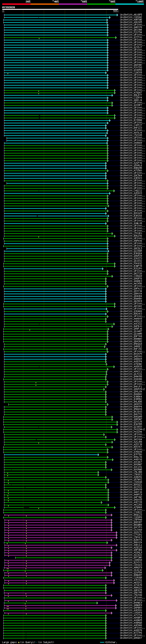Image resolution: width=146 pixels, height=644 pixels.
Task: Select hit label UniRef100_Q2YDJ7
Action: point(131,48)
